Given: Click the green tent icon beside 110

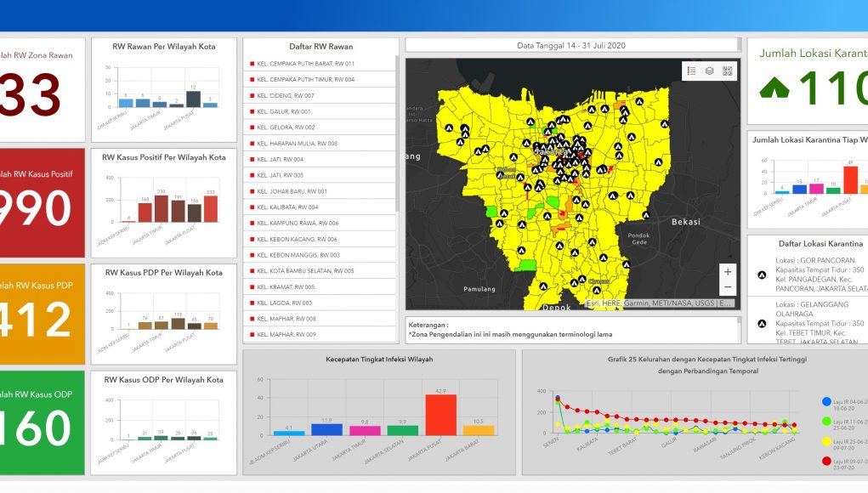Looking at the screenshot, I should pos(774,87).
